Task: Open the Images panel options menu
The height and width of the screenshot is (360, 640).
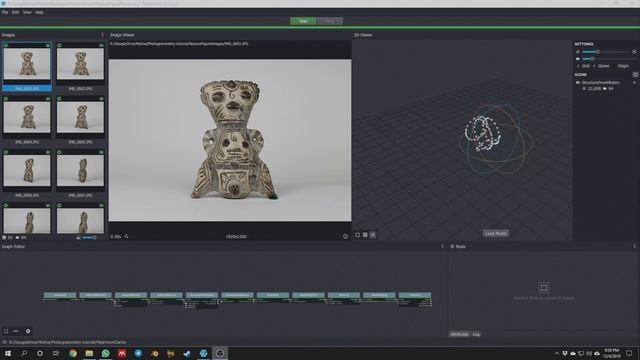Action: (102, 35)
